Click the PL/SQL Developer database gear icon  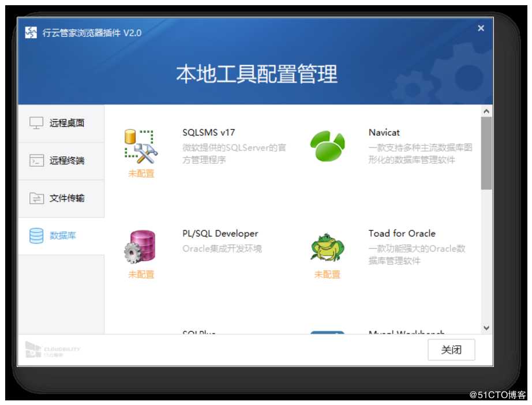click(x=141, y=245)
